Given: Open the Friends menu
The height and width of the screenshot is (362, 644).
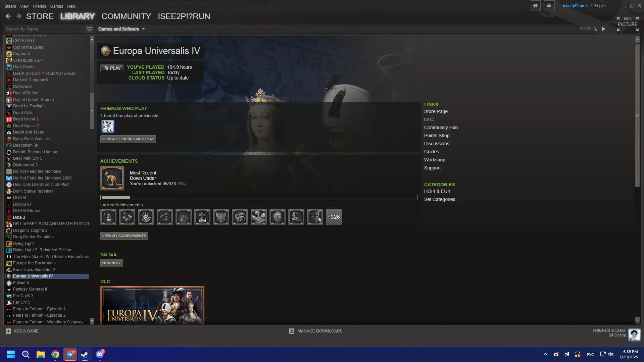Looking at the screenshot, I should tap(39, 6).
